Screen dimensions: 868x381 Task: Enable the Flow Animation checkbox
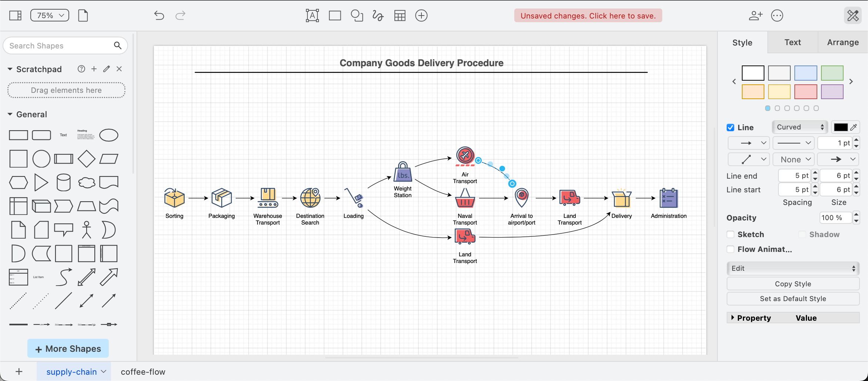coord(730,249)
